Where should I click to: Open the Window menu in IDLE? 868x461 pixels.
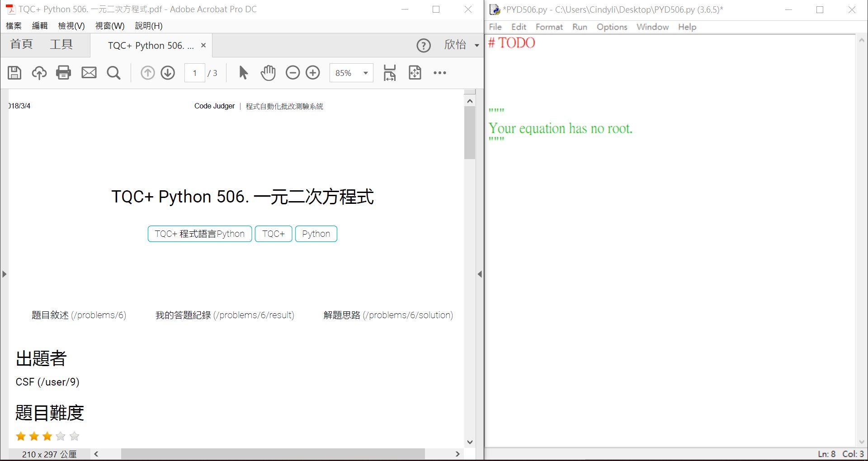coord(653,27)
